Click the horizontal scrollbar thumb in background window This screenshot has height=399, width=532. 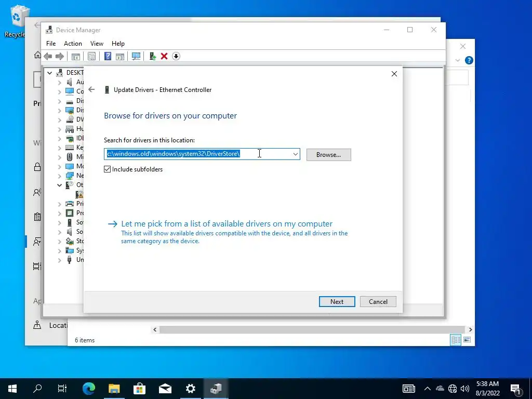[x=312, y=329]
